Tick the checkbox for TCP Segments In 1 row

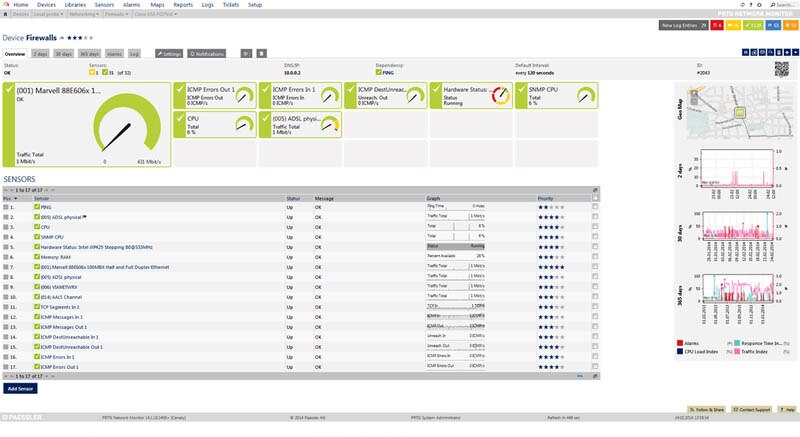pos(595,307)
